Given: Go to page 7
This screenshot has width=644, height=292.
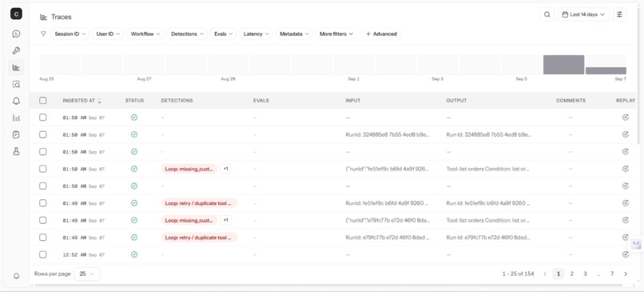Looking at the screenshot, I should [x=612, y=274].
